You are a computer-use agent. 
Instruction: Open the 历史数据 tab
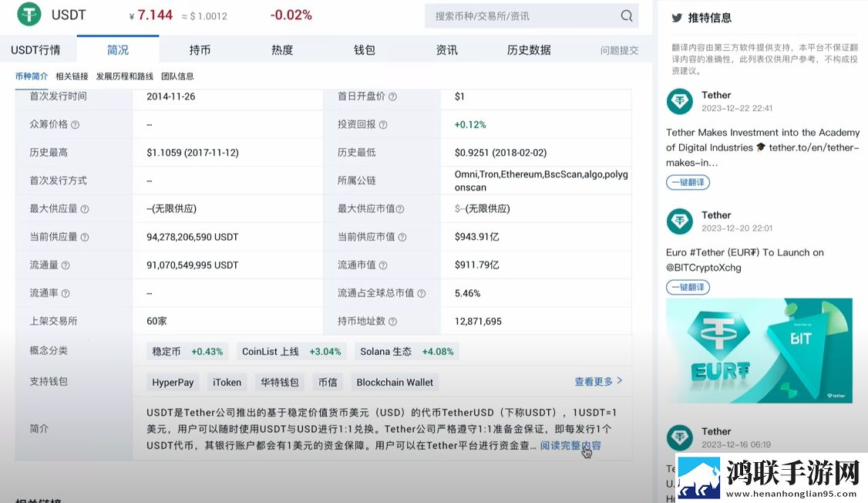(529, 50)
